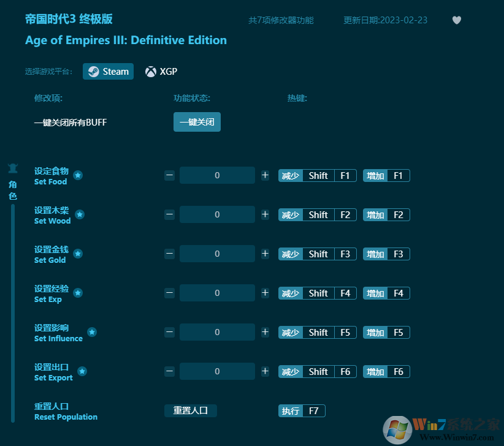This screenshot has width=504, height=446.
Task: Click the 减少 Shift F5 hotkey box
Action: (x=318, y=332)
